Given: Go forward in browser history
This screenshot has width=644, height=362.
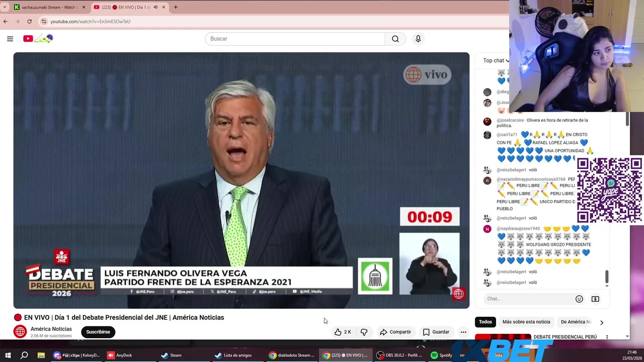Looking at the screenshot, I should 18,21.
